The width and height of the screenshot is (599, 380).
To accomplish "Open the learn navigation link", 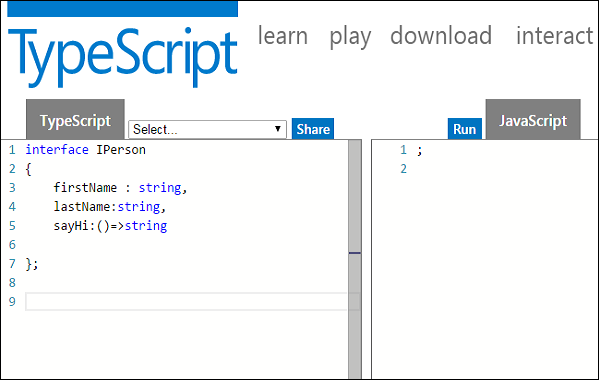I will coord(283,36).
